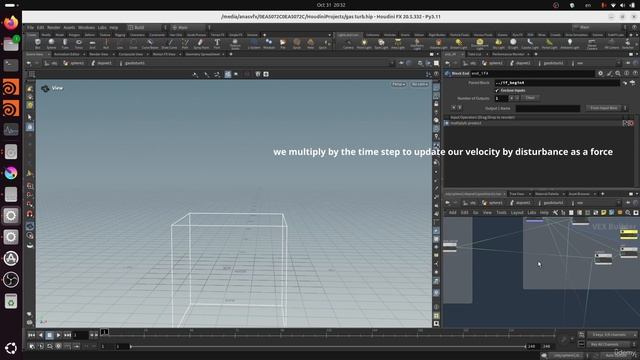Image resolution: width=640 pixels, height=360 pixels.
Task: Select the Tube shelf tool
Action: coord(65,44)
